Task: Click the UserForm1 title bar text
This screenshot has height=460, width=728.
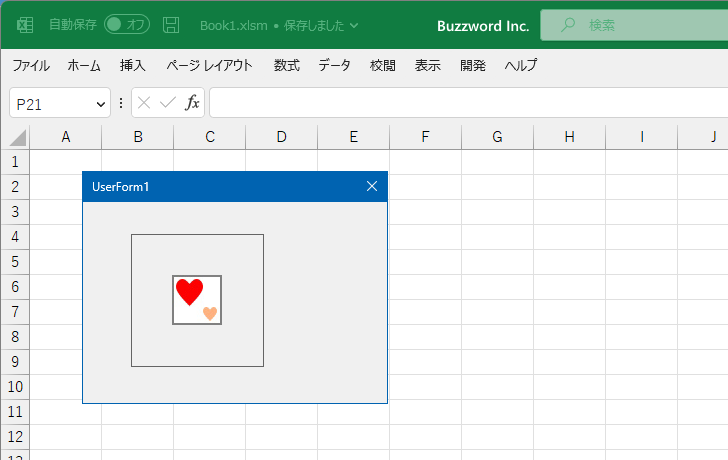Action: tap(121, 187)
